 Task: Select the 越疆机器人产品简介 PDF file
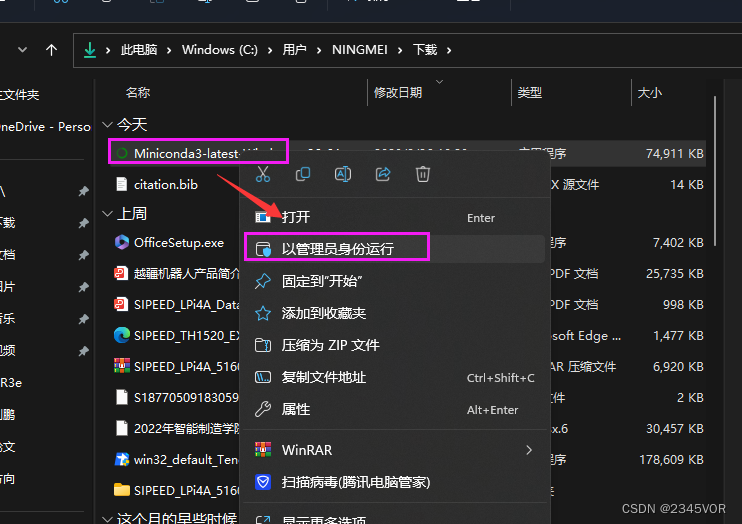[x=187, y=274]
